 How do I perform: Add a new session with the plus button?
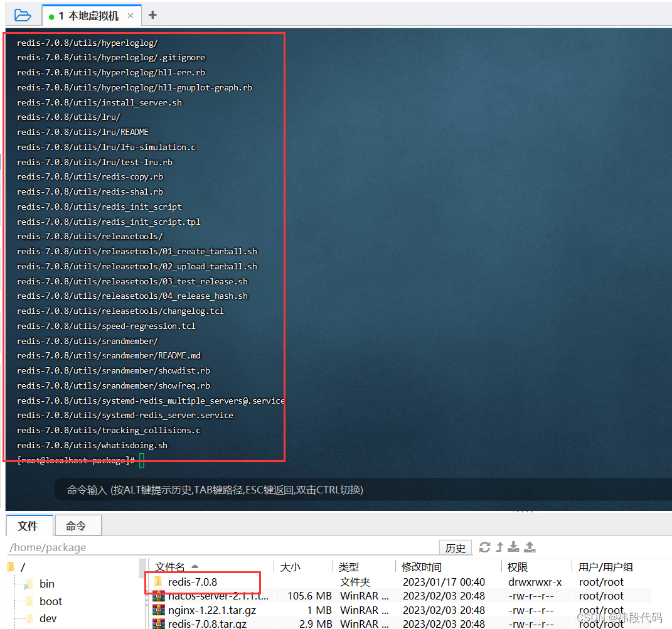tap(152, 15)
